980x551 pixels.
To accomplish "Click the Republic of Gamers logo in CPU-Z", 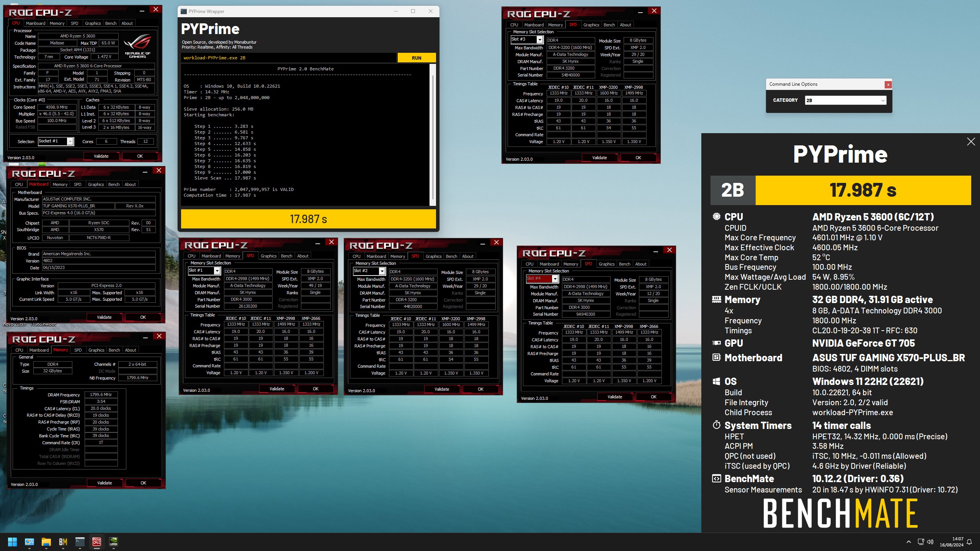I will [137, 45].
